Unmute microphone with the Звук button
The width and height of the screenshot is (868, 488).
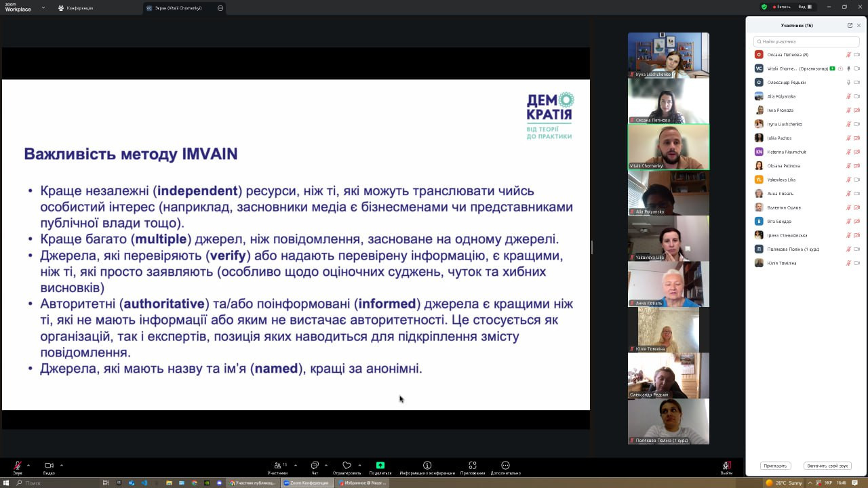coord(18,466)
